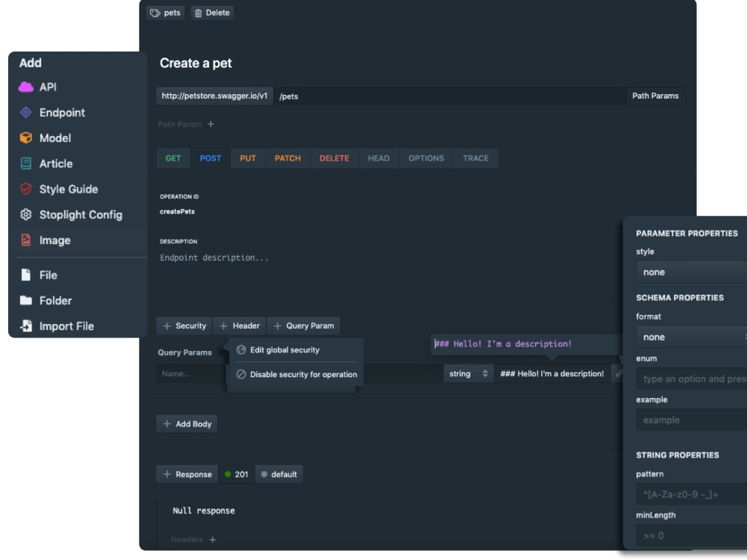Select the OPTIONS method tab

[426, 158]
